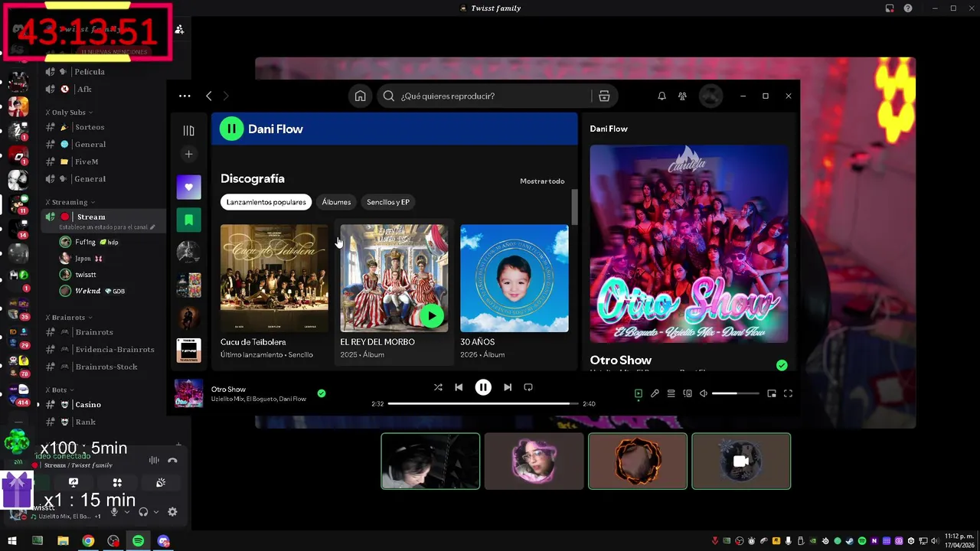The width and height of the screenshot is (980, 551).
Task: Open Steam icon in system tray
Action: pyautogui.click(x=850, y=541)
